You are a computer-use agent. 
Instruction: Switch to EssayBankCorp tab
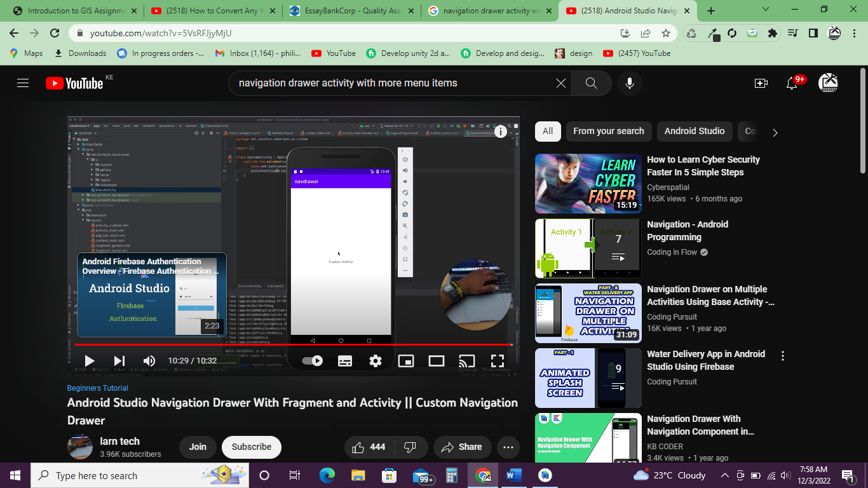[x=353, y=11]
